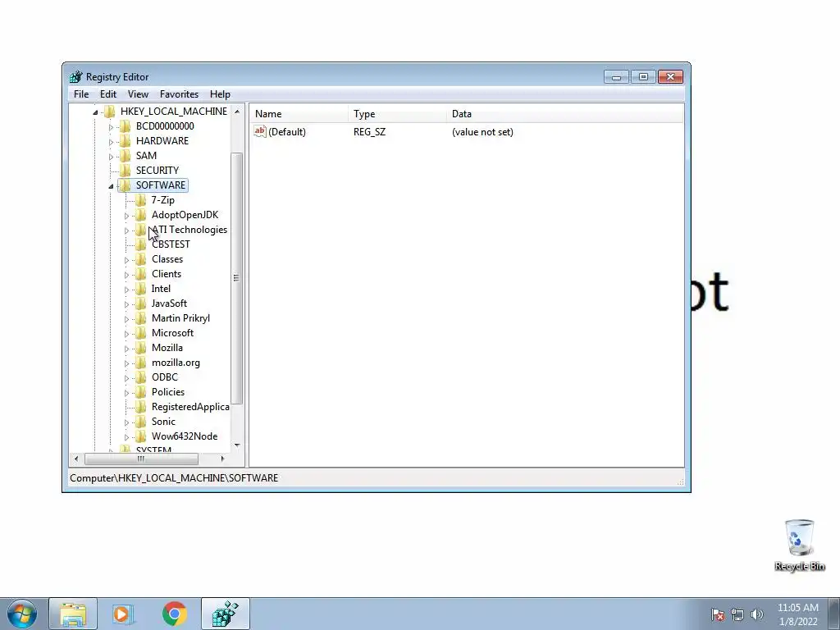Click the SAM folder icon
Viewport: 840px width, 630px height.
click(x=125, y=155)
